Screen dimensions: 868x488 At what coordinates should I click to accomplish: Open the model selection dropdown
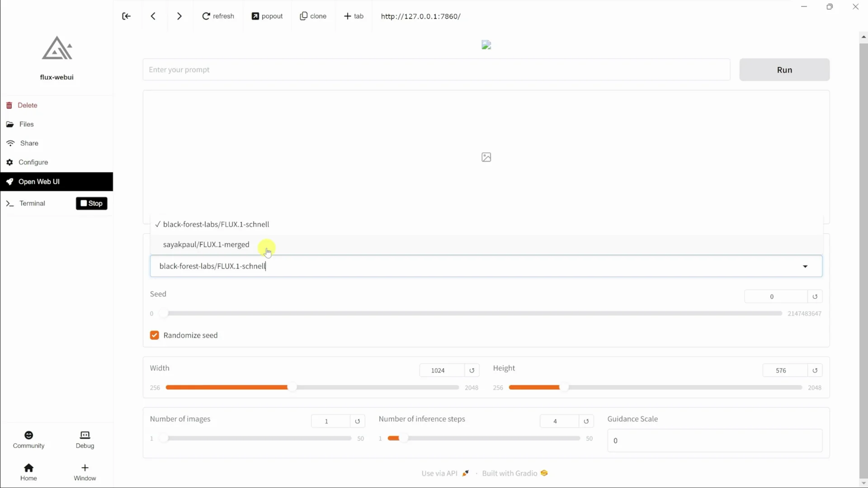[x=805, y=266]
